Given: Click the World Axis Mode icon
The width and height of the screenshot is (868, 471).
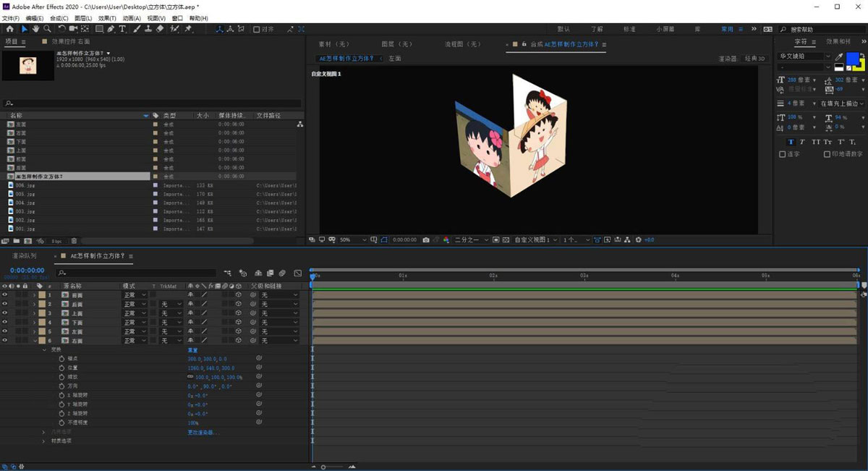Looking at the screenshot, I should 231,29.
